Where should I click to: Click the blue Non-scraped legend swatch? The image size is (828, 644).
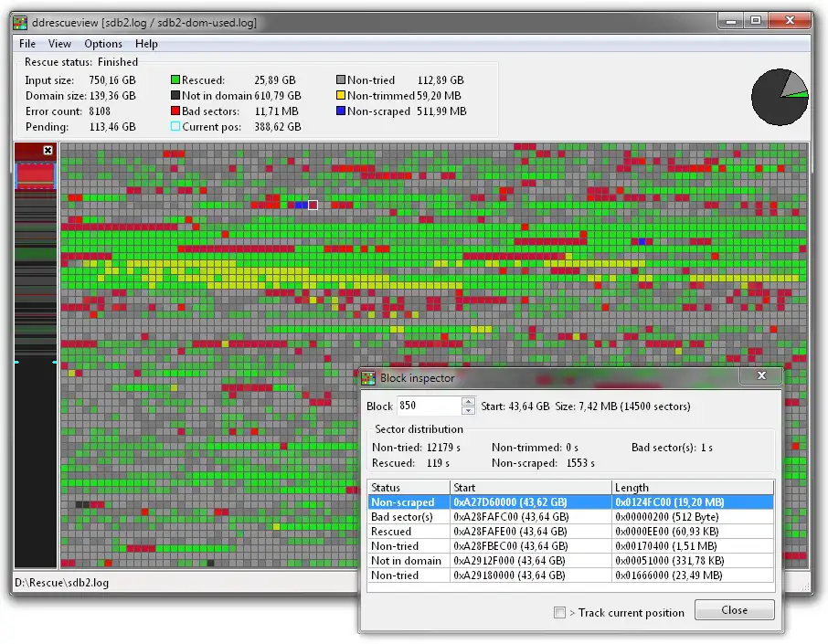point(341,111)
